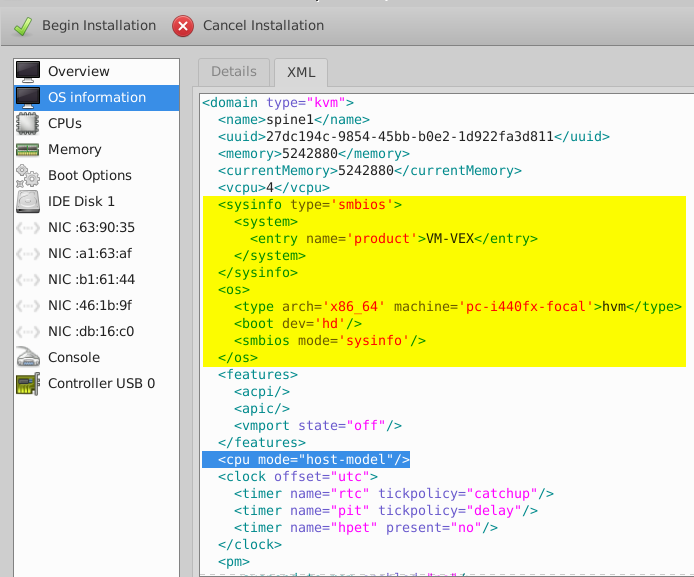Screen dimensions: 694x577
Task: Open the CPUs chip icon
Action: click(x=28, y=124)
